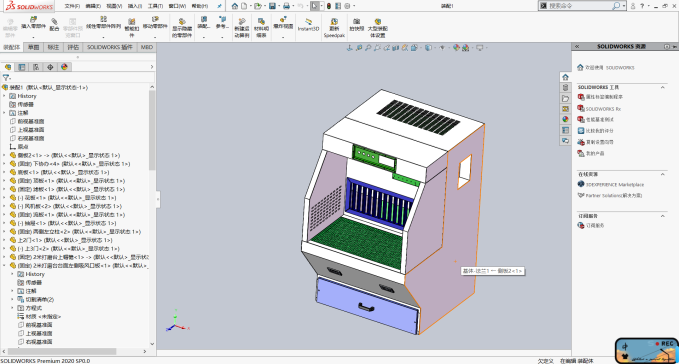The image size is (679, 364).
Task: Collapse task pane using double-arrow button
Action: click(x=577, y=46)
